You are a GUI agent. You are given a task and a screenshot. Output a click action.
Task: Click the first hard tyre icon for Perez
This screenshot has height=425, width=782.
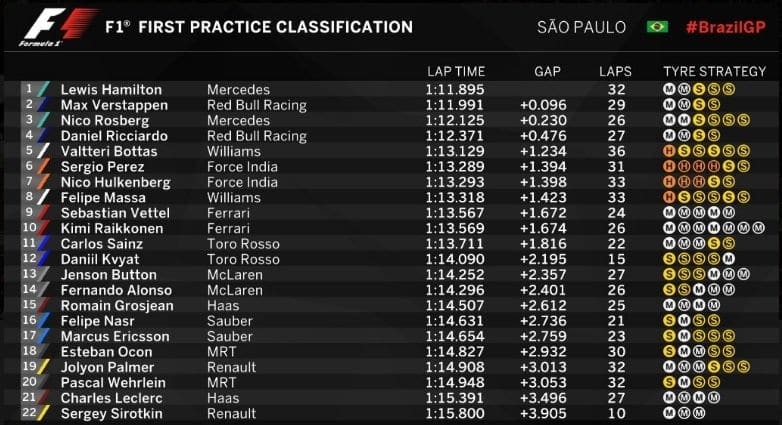[x=667, y=166]
